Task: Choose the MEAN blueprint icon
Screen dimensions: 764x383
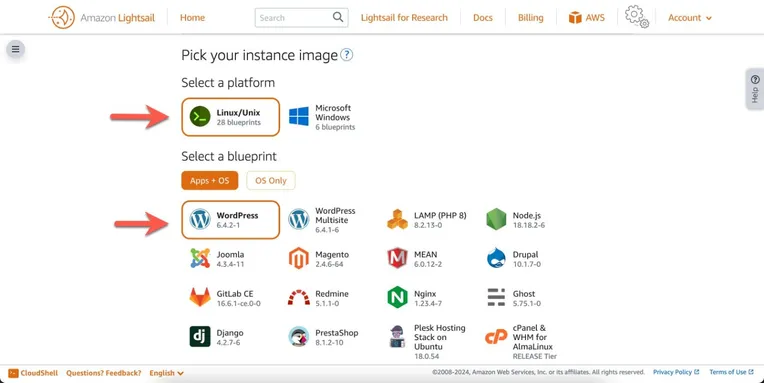Action: point(397,259)
